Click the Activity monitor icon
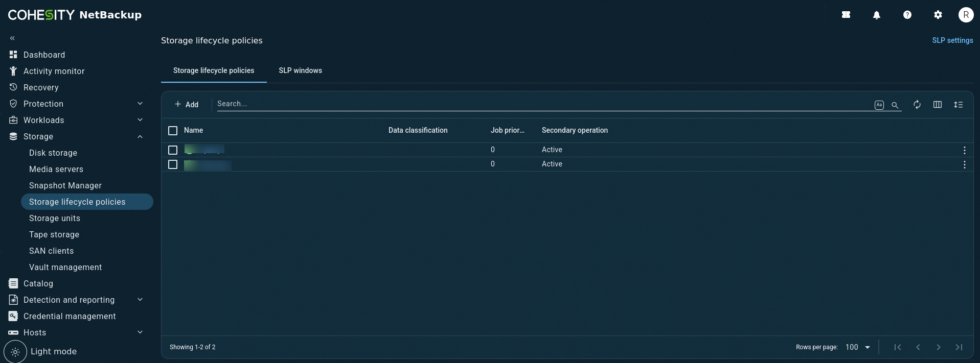Image resolution: width=980 pixels, height=363 pixels. [13, 71]
